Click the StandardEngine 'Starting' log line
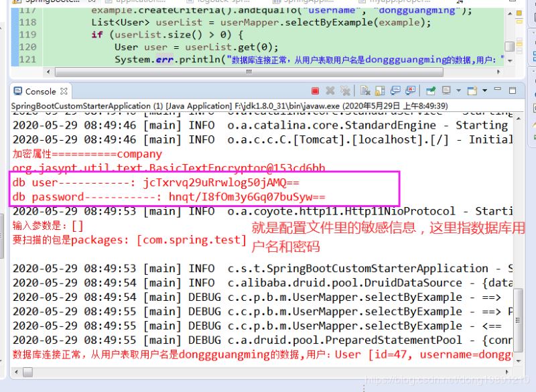This screenshot has height=392, width=536. point(262,125)
